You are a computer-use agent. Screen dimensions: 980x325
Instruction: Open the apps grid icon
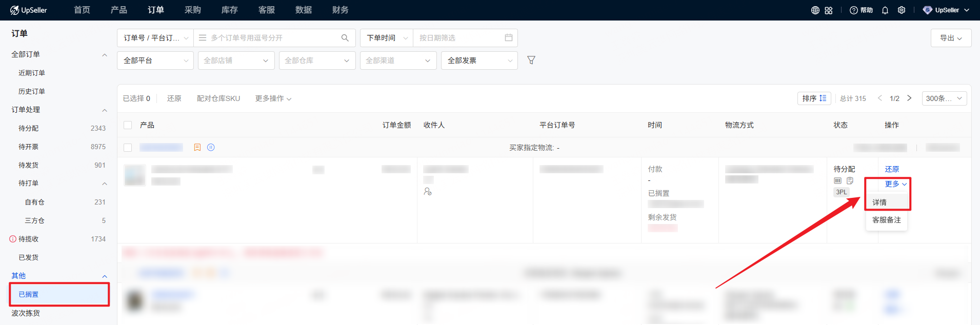click(829, 10)
